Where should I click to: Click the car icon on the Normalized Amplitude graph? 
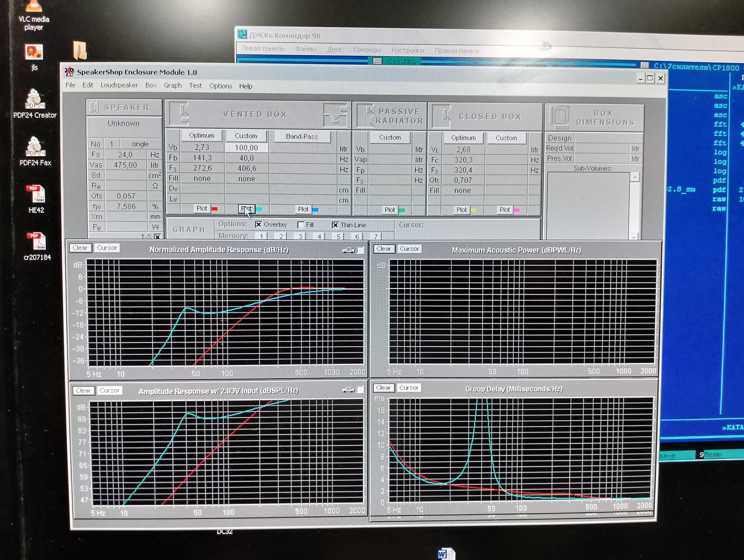(348, 250)
